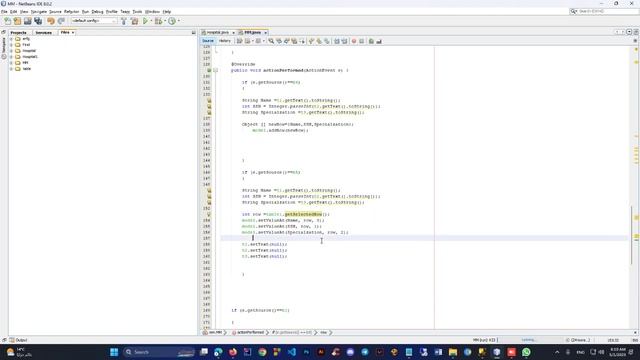The width and height of the screenshot is (640, 360).
Task: Collapse the actionPerformed method fold marker
Action: [216, 70]
